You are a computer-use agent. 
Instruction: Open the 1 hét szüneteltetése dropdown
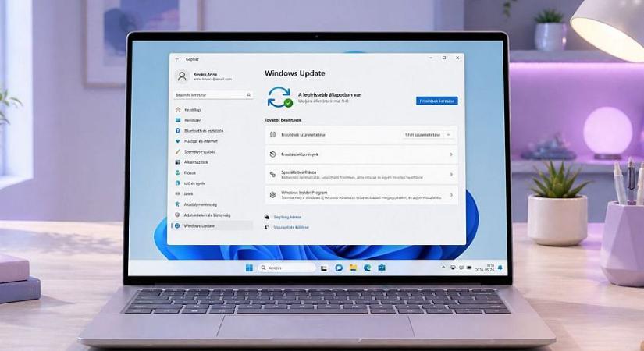pos(429,135)
